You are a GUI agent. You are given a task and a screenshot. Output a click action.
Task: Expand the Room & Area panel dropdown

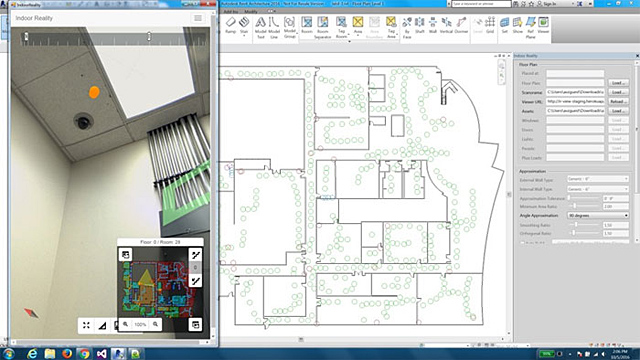pyautogui.click(x=349, y=41)
